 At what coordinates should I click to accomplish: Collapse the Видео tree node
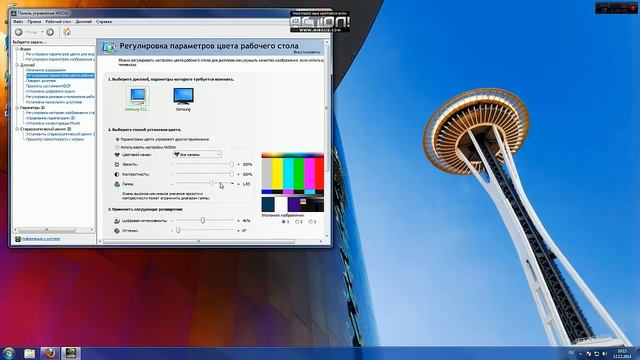(x=17, y=49)
